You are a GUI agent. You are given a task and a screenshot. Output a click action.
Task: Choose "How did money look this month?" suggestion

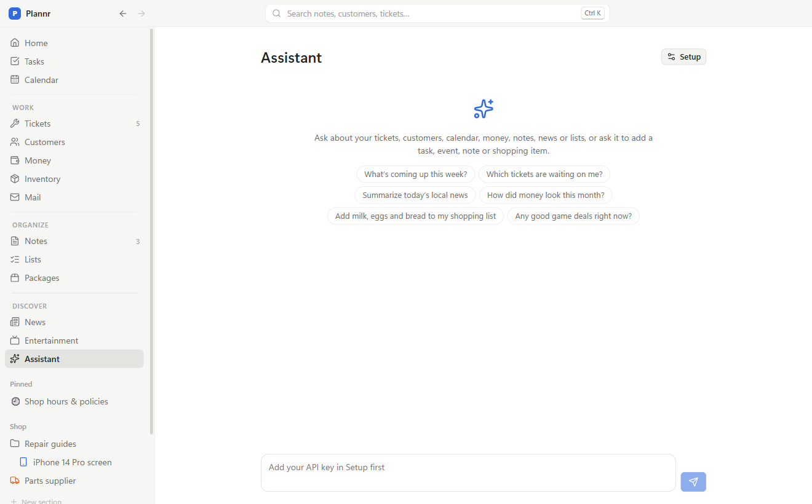[546, 195]
